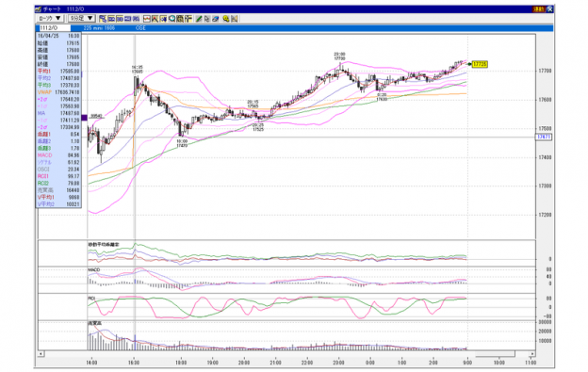Click the red line chart icon
588x372 pixels.
147,19
